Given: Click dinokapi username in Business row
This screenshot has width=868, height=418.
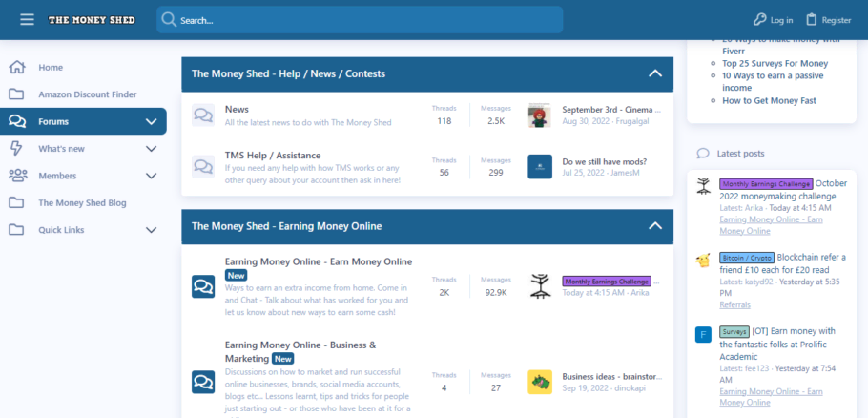Looking at the screenshot, I should tap(631, 388).
